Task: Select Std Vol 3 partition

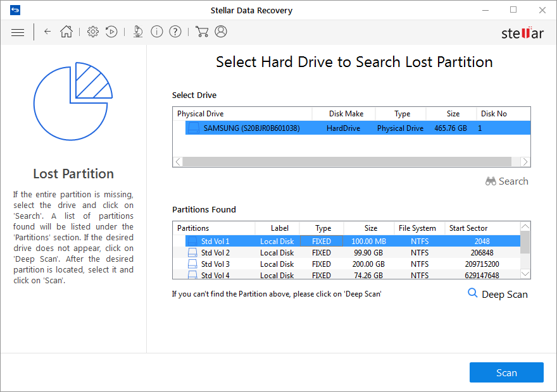Action: [215, 264]
